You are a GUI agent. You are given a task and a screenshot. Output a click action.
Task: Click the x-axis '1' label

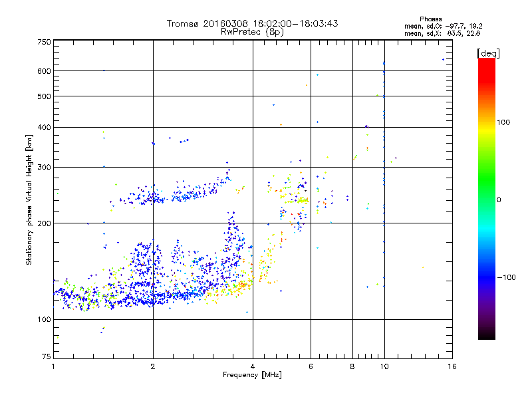click(x=53, y=366)
